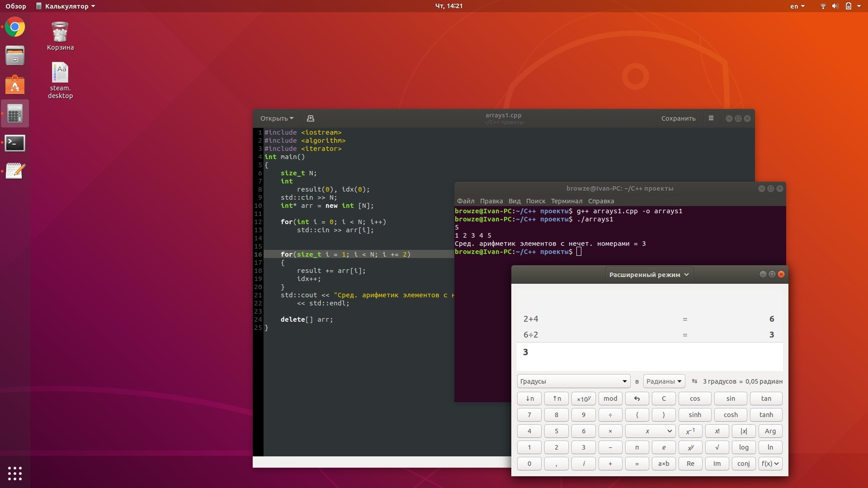Image resolution: width=868 pixels, height=488 pixels.
Task: Click the new document icon in gedit
Action: coord(310,118)
